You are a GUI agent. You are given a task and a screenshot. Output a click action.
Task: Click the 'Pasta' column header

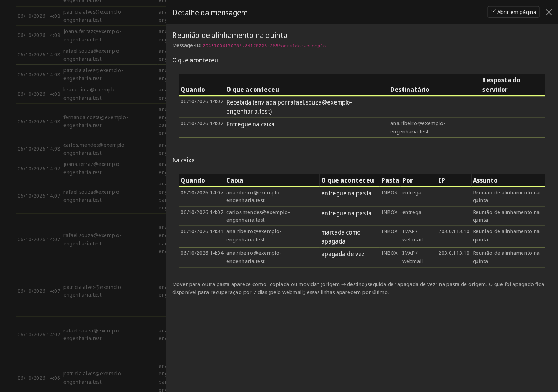[390, 180]
